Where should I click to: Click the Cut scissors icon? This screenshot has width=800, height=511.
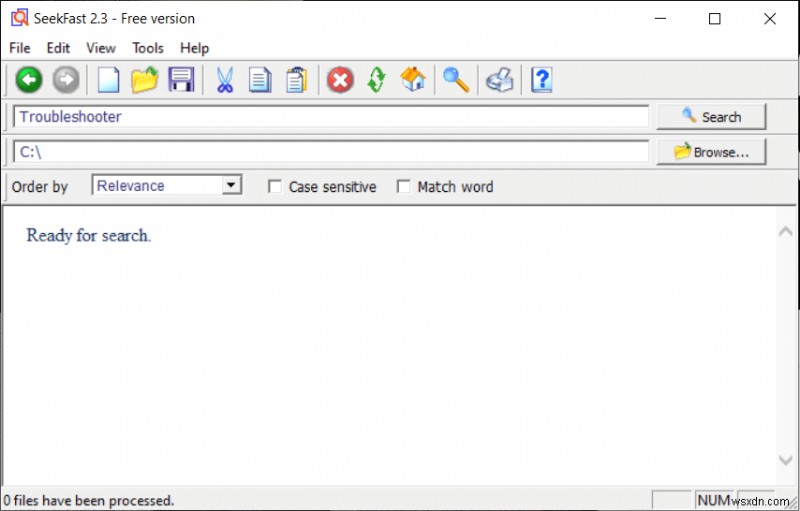point(224,80)
